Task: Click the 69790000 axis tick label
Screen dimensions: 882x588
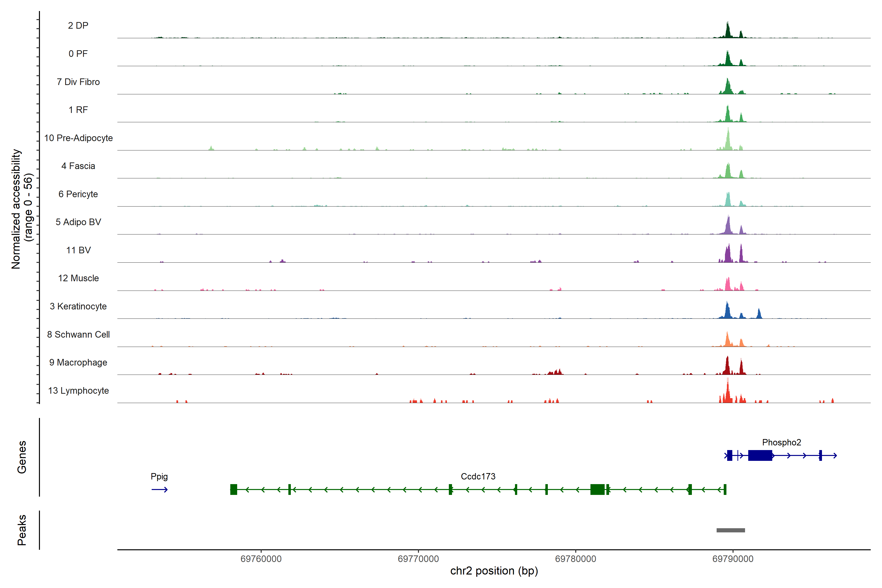Action: point(733,559)
